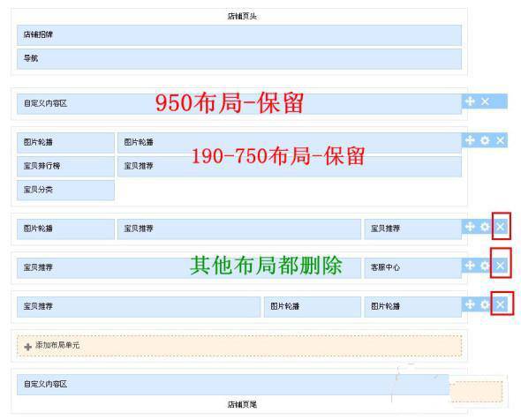Select the 自定义内容区 module under the shop header
Screen dimensions: 521x420
(x=239, y=104)
